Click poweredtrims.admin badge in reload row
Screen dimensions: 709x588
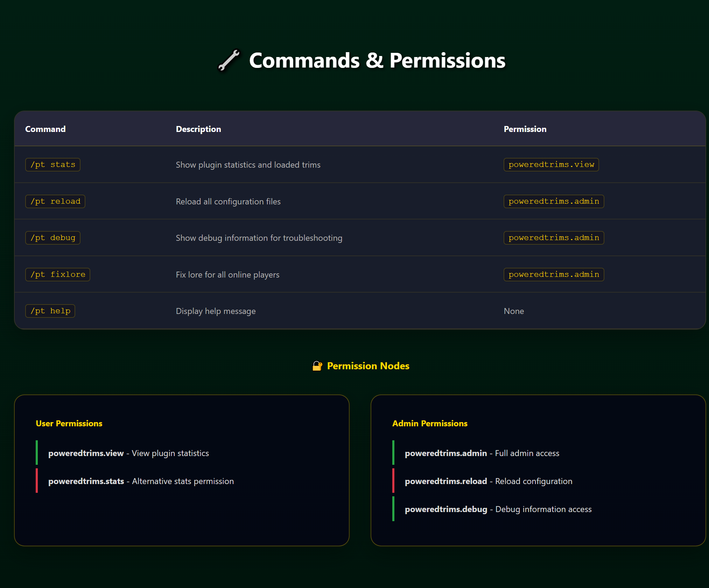click(x=554, y=201)
